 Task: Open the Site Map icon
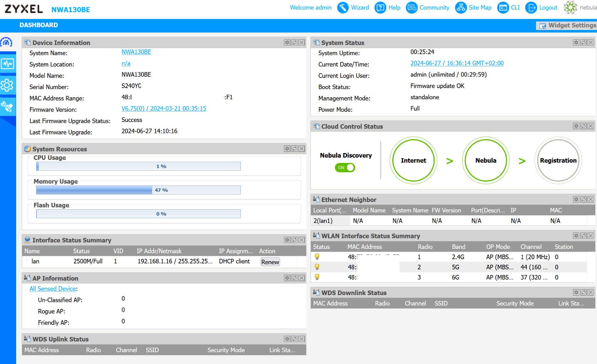[461, 8]
